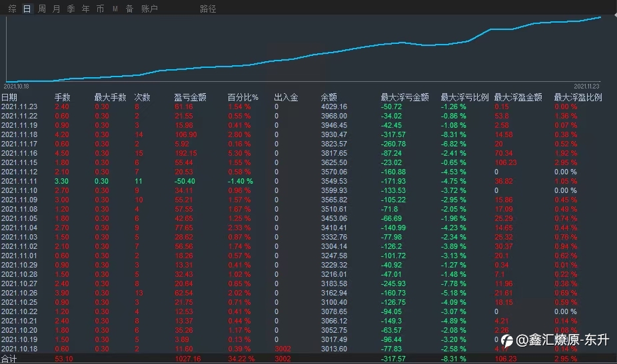Image resolution: width=617 pixels, height=364 pixels.
Task: Open the 周 weekly view tab
Action: coord(42,9)
